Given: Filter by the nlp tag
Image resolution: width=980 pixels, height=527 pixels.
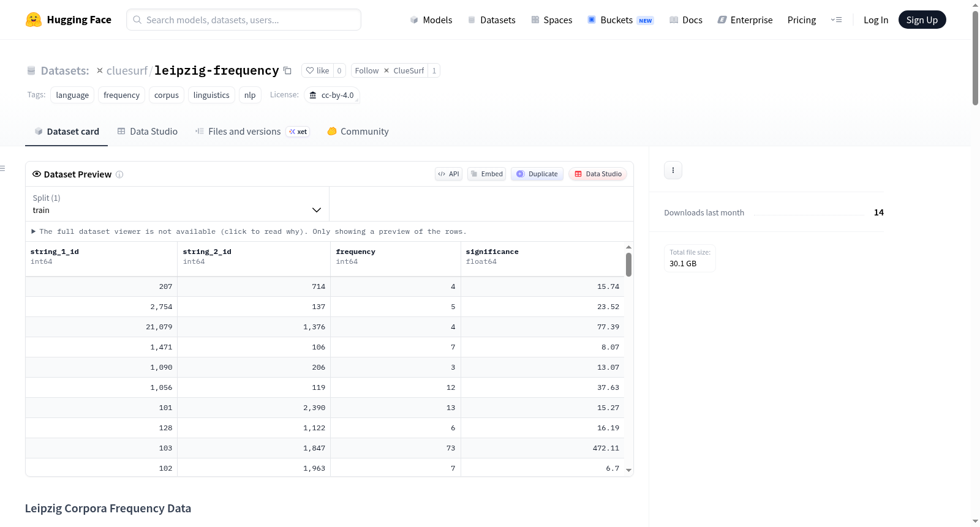Looking at the screenshot, I should (x=250, y=95).
